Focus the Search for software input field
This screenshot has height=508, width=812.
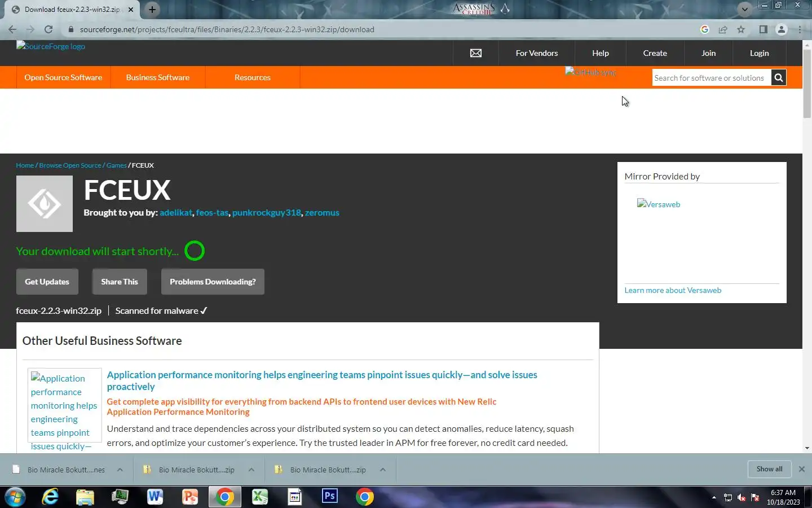712,78
